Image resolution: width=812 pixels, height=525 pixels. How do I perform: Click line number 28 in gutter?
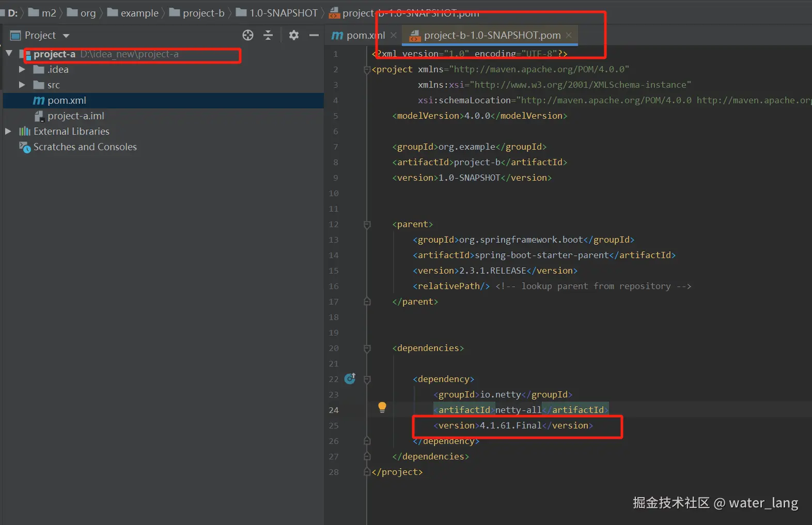tap(334, 472)
